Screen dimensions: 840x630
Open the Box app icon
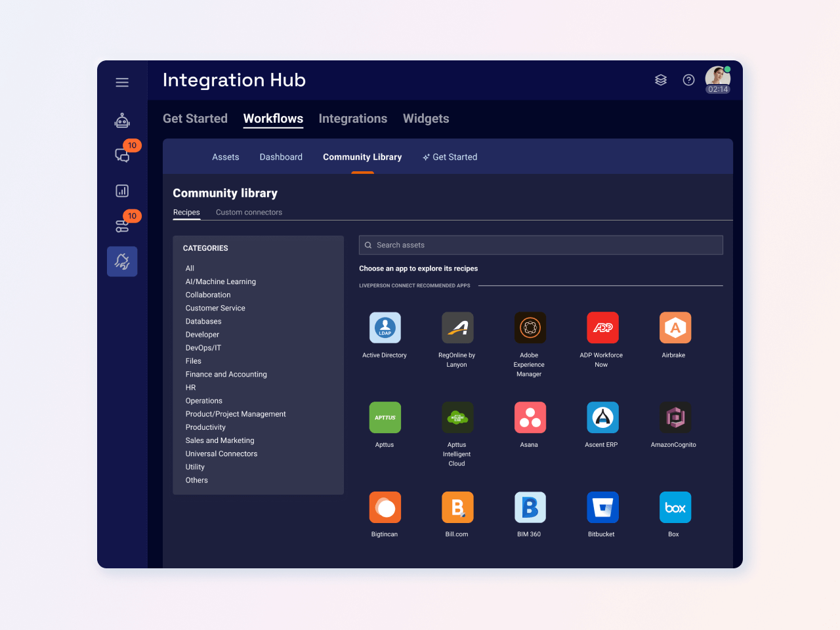[675, 507]
